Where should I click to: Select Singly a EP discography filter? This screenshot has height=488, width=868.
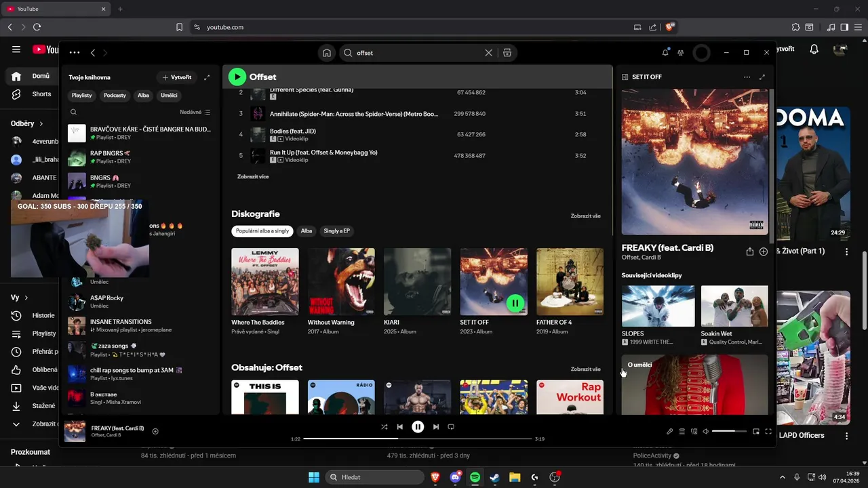336,231
